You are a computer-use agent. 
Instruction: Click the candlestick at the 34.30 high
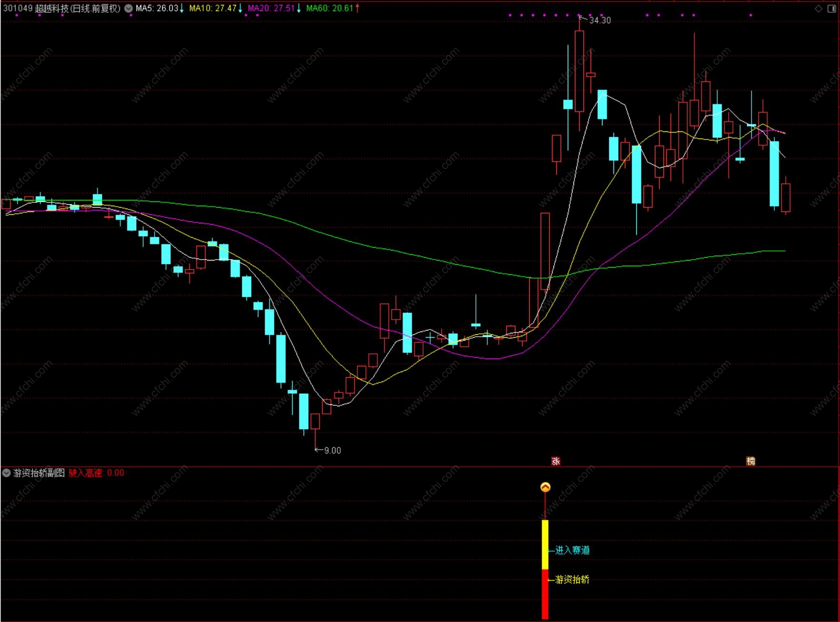click(579, 71)
